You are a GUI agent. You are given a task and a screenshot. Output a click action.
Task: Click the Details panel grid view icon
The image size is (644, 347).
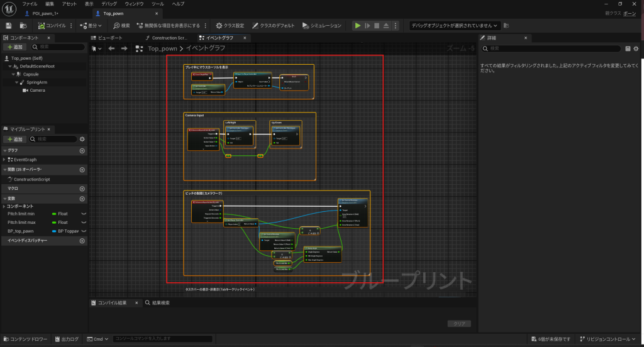pos(627,48)
